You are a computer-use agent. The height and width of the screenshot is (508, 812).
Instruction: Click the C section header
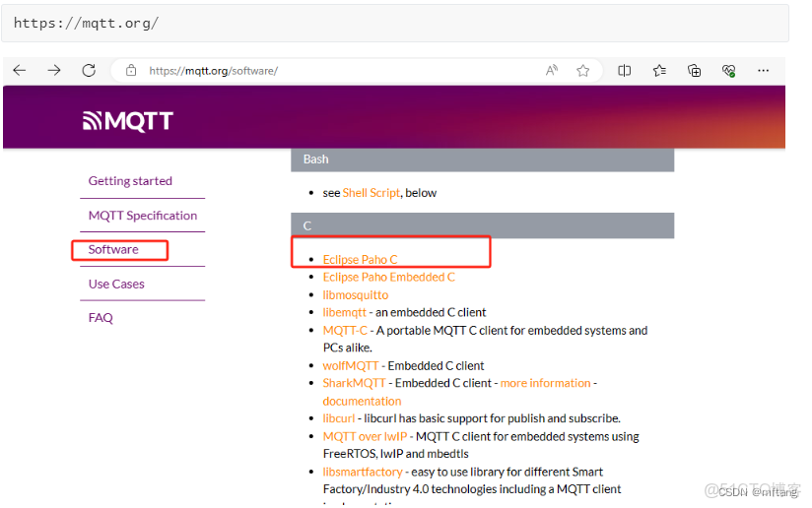[482, 225]
